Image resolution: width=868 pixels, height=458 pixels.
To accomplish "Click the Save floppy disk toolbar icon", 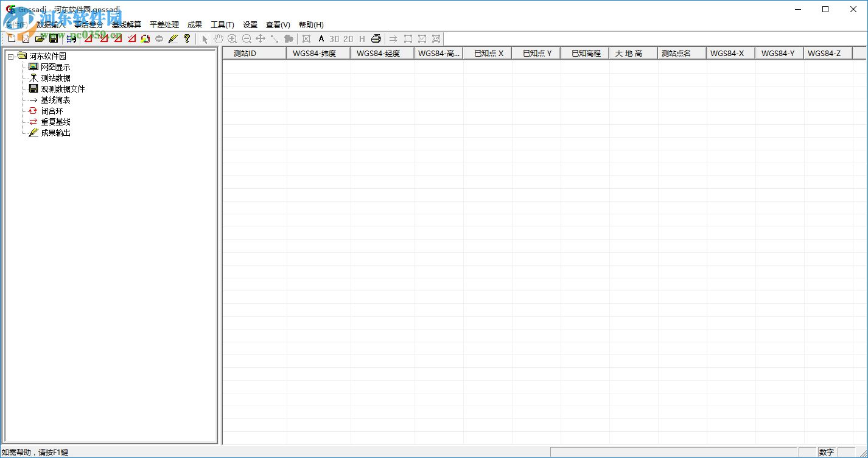I will pyautogui.click(x=54, y=38).
